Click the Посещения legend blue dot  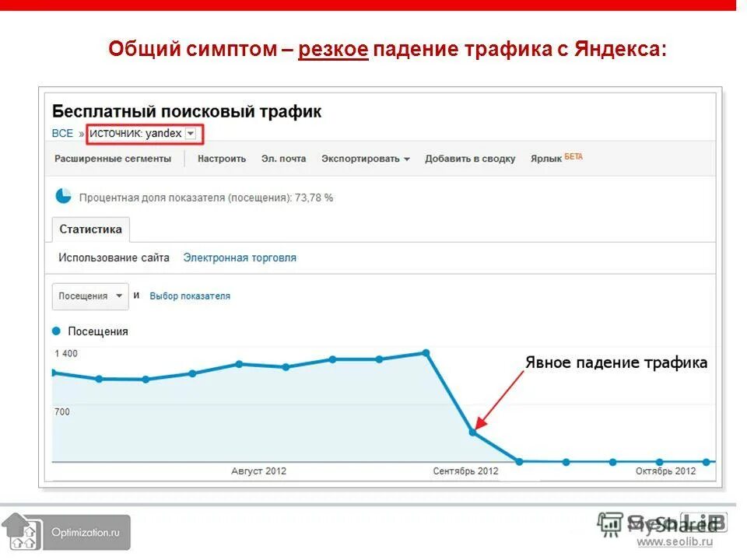point(56,331)
